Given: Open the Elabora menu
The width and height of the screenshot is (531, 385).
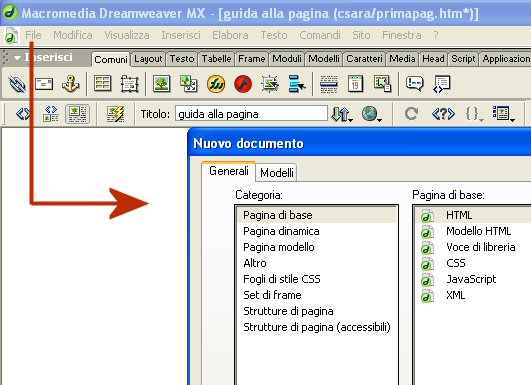Looking at the screenshot, I should [x=230, y=35].
